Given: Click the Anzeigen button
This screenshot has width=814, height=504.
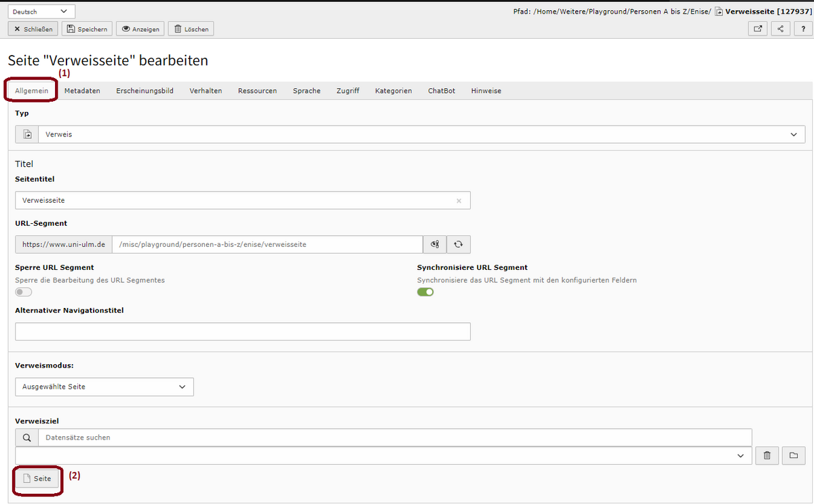Looking at the screenshot, I should [140, 29].
